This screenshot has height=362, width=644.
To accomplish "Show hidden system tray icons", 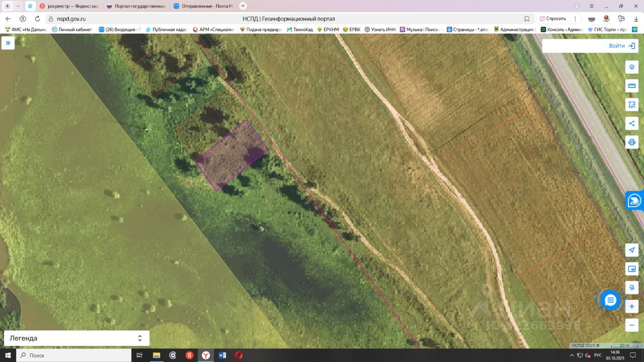I will [x=571, y=355].
